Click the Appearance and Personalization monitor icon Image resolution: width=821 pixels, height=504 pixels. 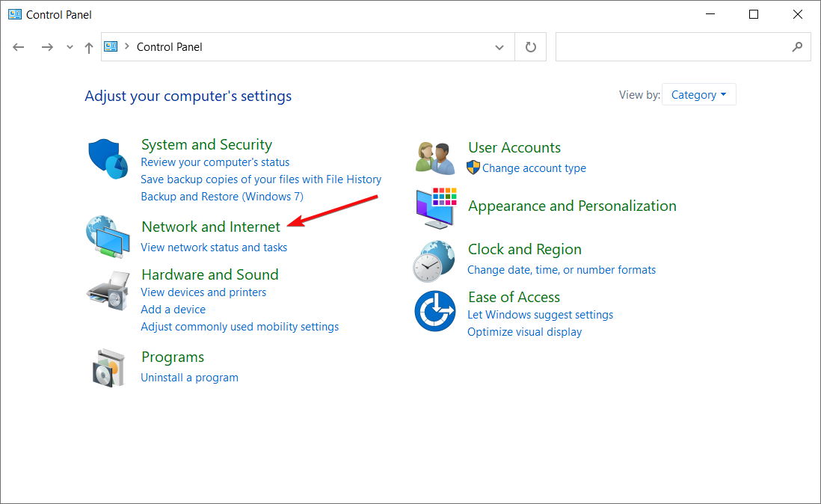[x=435, y=208]
